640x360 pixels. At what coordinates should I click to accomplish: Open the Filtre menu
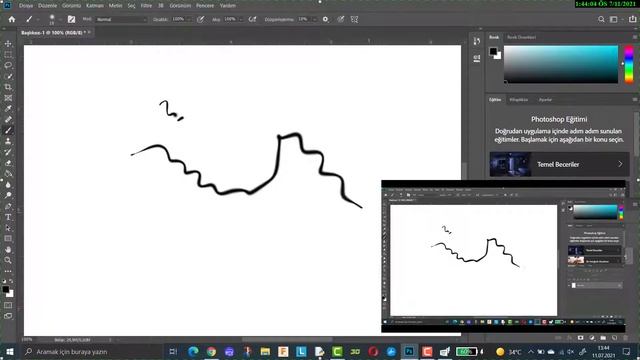coord(146,6)
